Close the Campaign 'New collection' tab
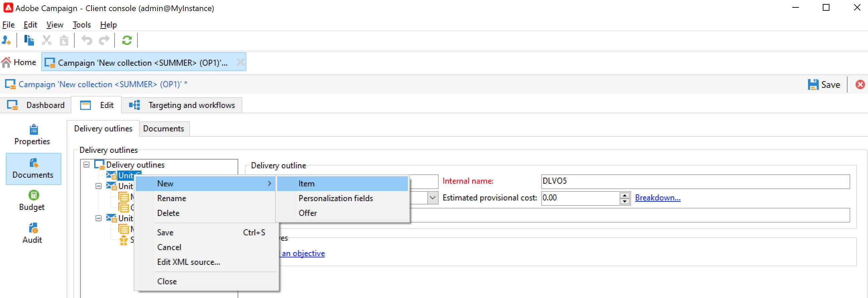868x298 pixels. pyautogui.click(x=240, y=62)
